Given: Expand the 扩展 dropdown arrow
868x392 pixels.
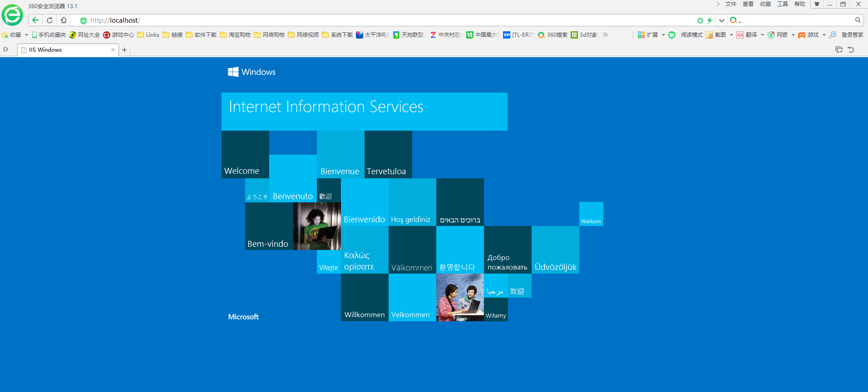Looking at the screenshot, I should tap(663, 35).
